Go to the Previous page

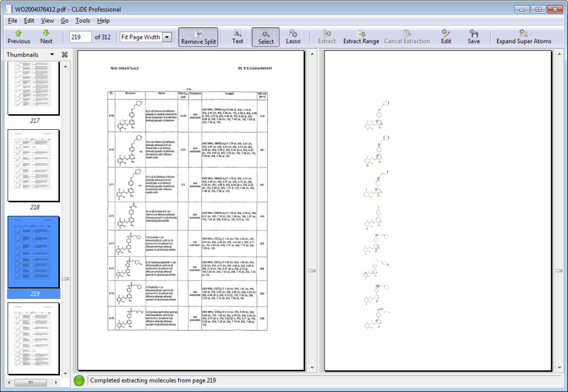click(x=19, y=37)
